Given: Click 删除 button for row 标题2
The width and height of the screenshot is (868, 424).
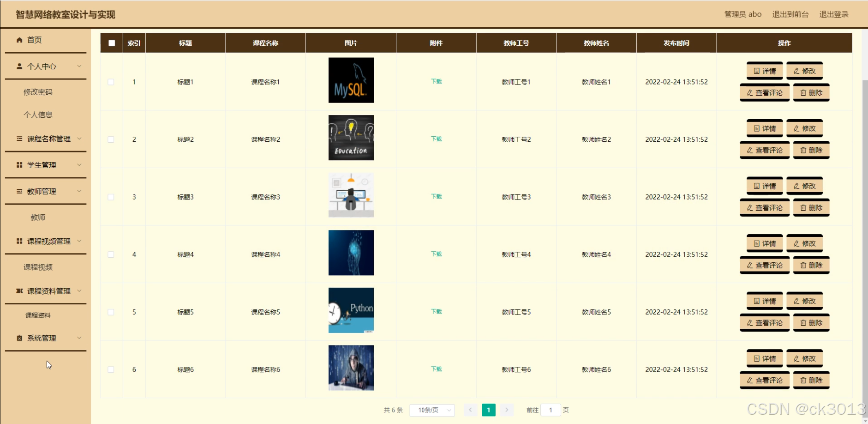Looking at the screenshot, I should click(x=811, y=151).
